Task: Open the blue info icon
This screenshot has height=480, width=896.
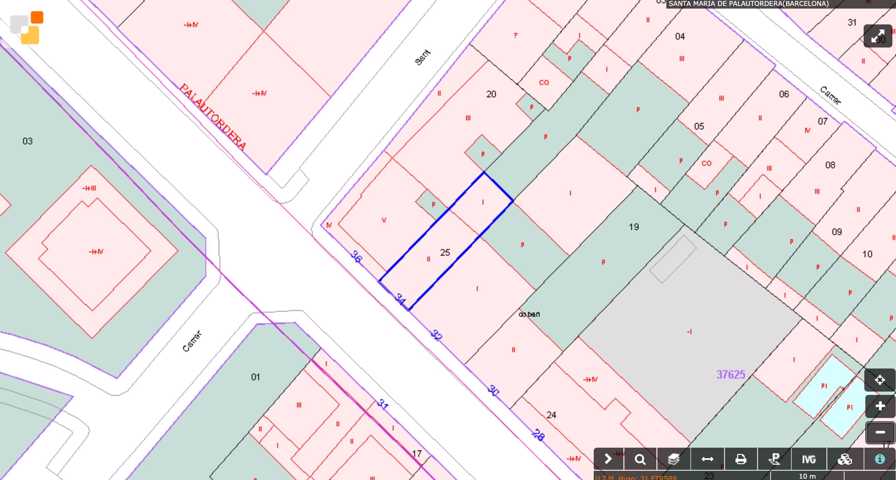Action: [x=880, y=459]
